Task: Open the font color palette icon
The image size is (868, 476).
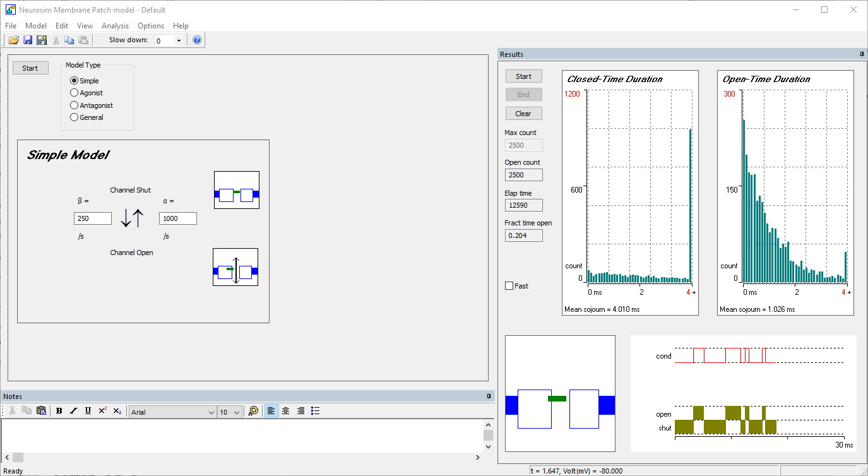Action: [x=253, y=411]
